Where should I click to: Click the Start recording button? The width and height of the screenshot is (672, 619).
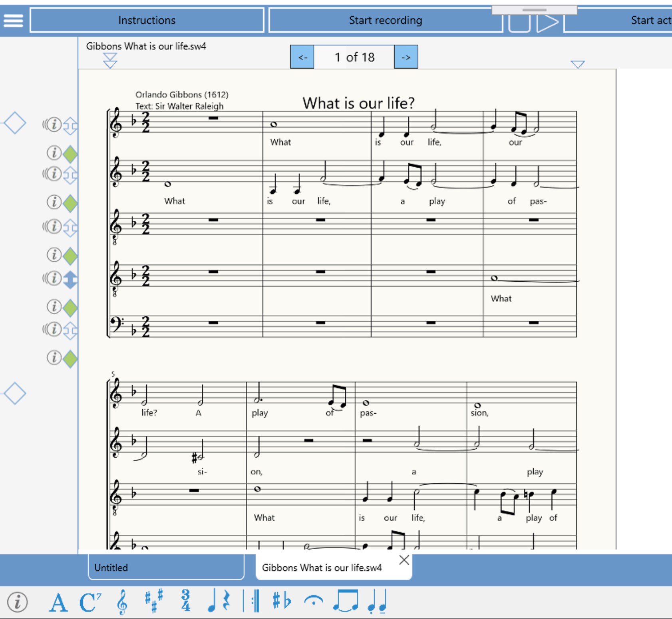(385, 20)
